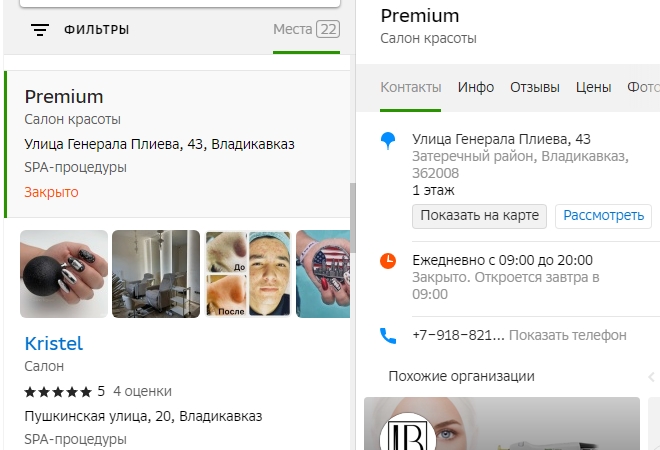Click the places count badge 22
The height and width of the screenshot is (450, 660).
328,29
